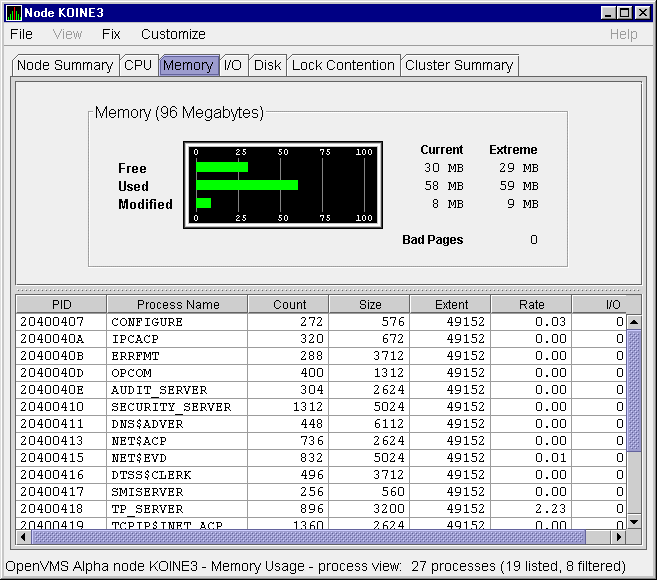Click the horizontal scrollbar right arrow
The height and width of the screenshot is (580, 657).
(618, 536)
